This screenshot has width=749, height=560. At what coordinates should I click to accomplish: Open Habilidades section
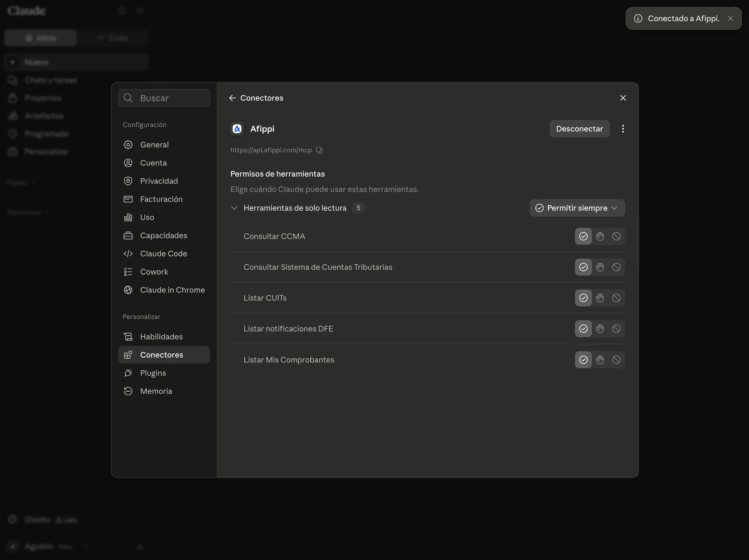tap(164, 337)
